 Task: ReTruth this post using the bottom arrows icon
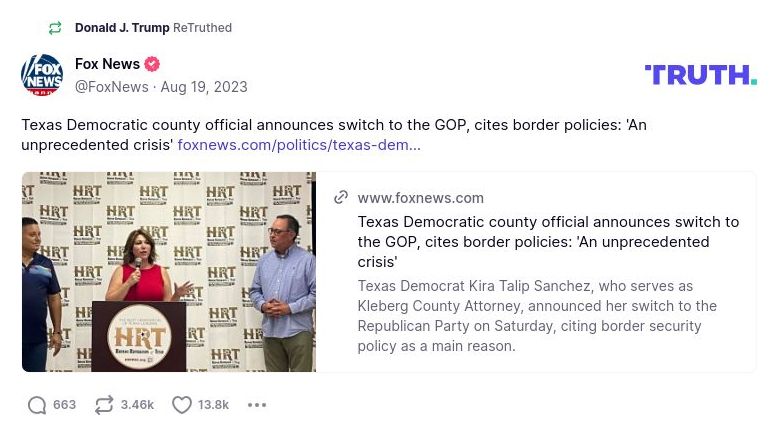coord(104,405)
